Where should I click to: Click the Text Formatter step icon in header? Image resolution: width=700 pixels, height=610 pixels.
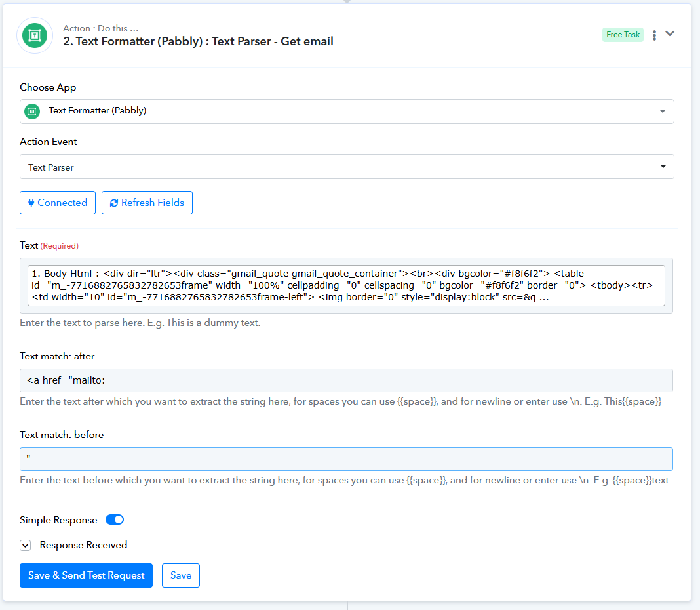pyautogui.click(x=35, y=35)
